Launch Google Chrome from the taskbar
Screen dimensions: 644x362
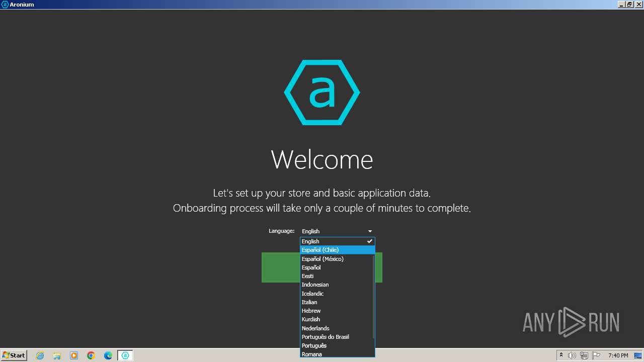click(91, 355)
